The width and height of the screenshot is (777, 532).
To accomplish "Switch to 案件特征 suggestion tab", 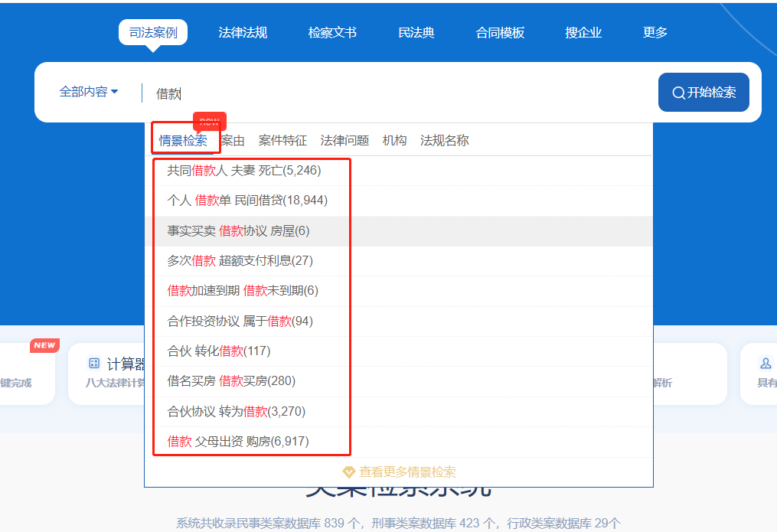I will (282, 141).
